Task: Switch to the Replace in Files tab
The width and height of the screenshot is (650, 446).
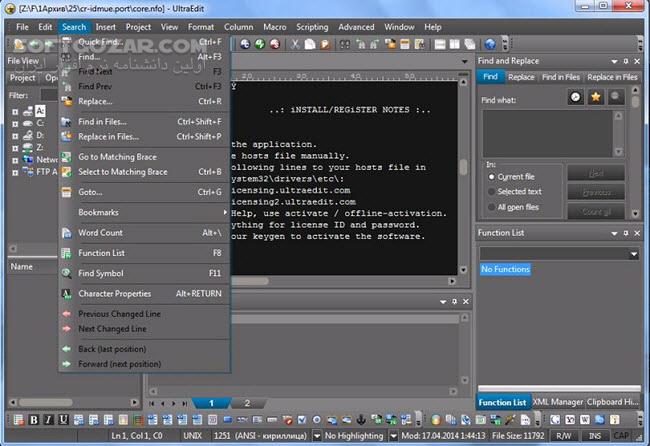Action: 612,77
